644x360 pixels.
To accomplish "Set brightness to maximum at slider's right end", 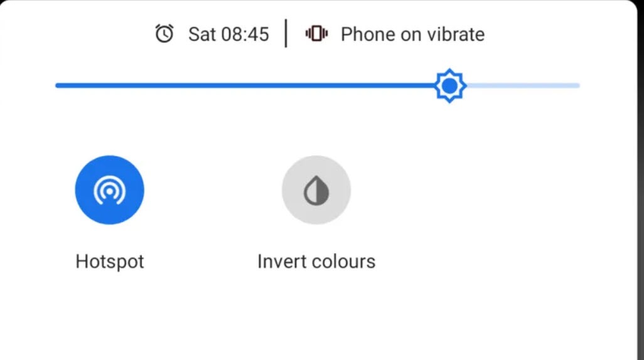I will pos(577,85).
